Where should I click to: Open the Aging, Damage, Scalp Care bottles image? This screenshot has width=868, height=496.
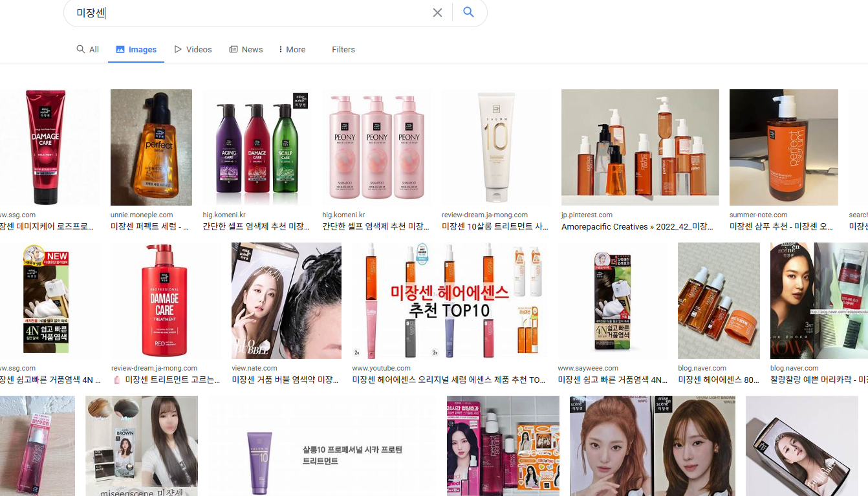click(x=257, y=147)
